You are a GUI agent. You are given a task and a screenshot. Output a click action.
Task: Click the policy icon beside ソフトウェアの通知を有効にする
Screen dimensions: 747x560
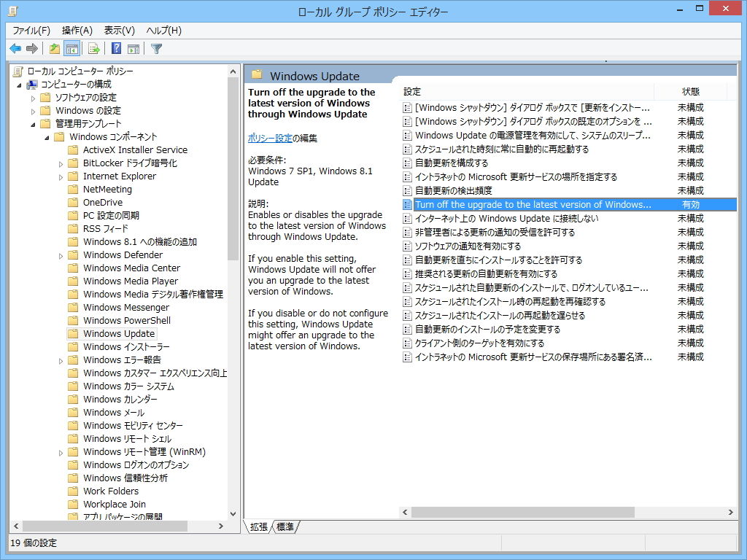pos(407,246)
